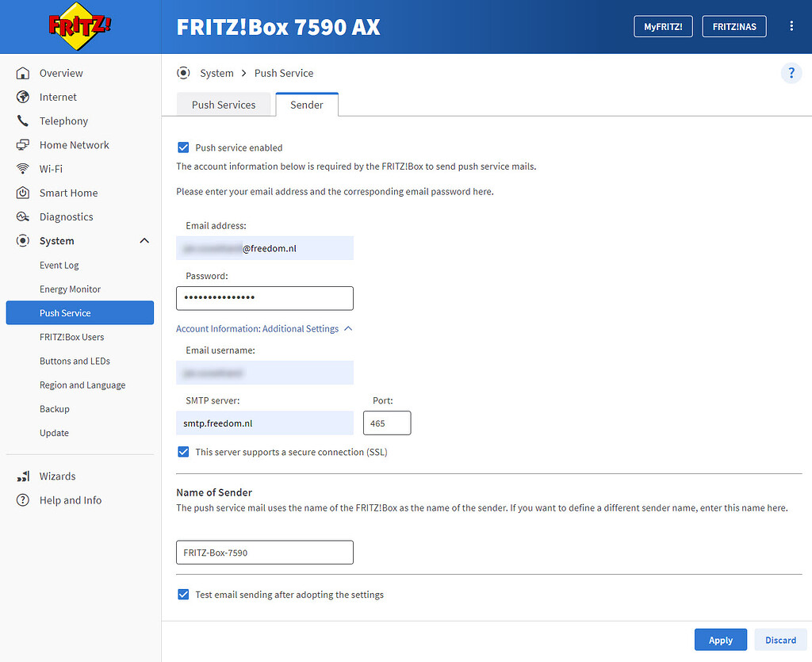Open the three-dot menu in header
The image size is (812, 662).
pyautogui.click(x=791, y=26)
